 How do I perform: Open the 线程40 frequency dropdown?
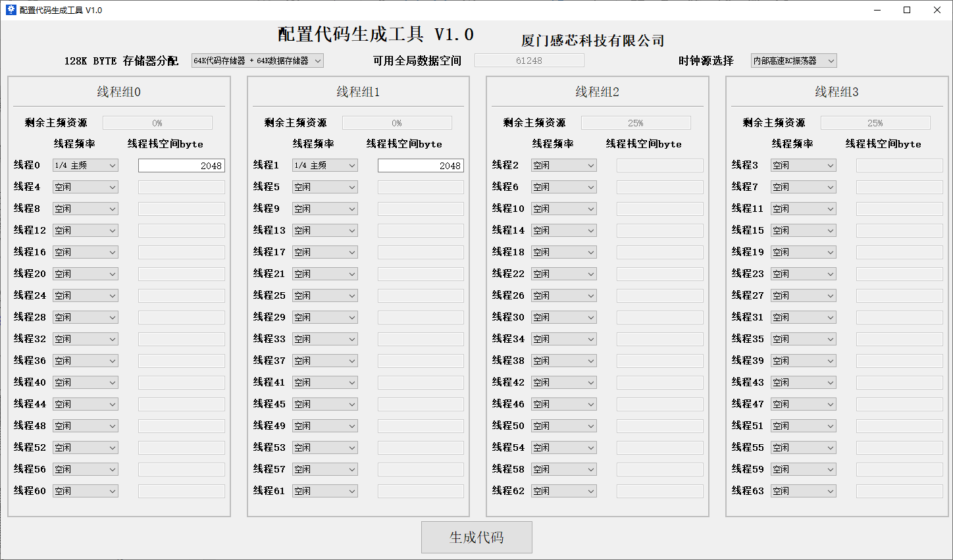point(86,382)
